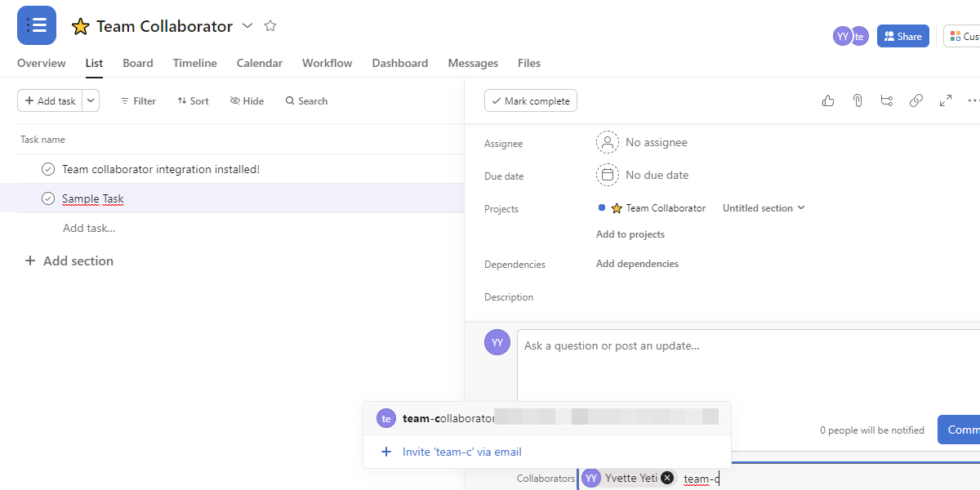Select team-collaborator suggestion in dropdown

547,418
